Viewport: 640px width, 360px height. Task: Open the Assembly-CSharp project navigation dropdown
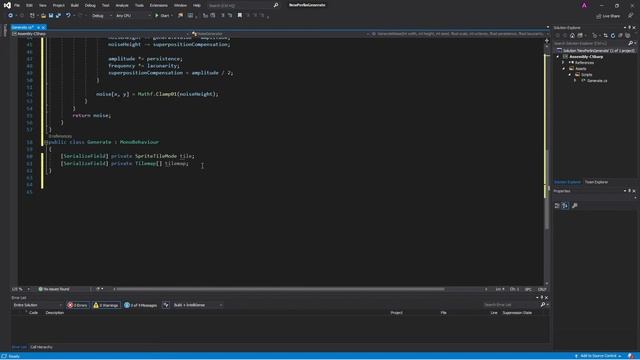coord(100,34)
